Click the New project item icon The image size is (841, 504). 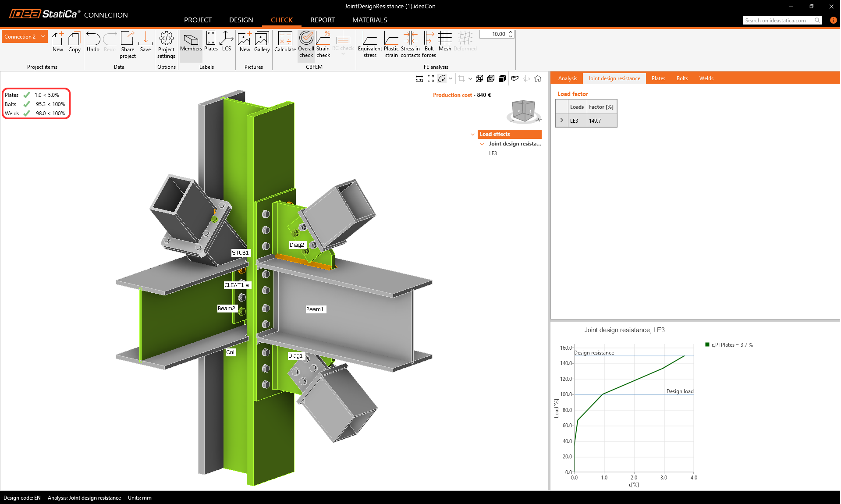[x=58, y=42]
